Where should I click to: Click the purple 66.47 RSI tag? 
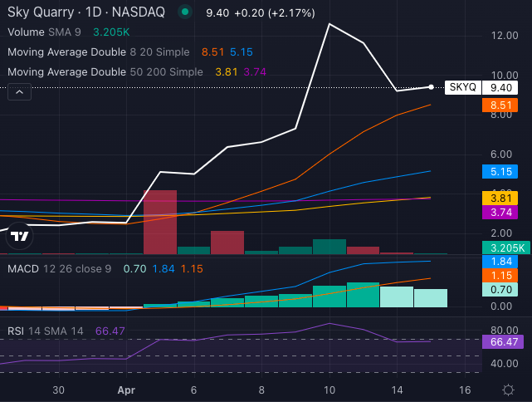503,342
